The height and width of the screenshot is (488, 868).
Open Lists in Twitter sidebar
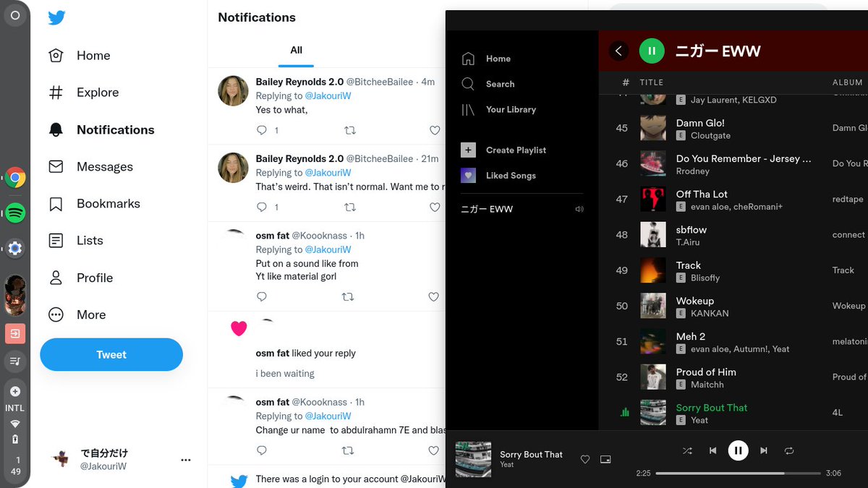pyautogui.click(x=76, y=241)
